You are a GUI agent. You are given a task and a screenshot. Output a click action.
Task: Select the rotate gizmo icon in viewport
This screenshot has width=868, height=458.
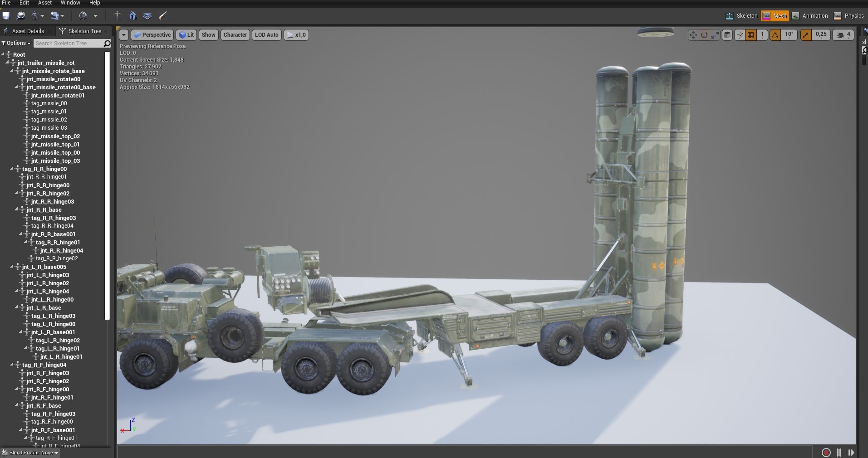704,35
